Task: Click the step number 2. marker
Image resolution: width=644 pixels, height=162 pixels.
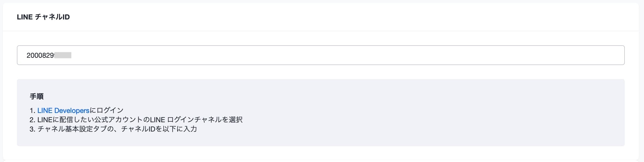Action: click(x=32, y=120)
